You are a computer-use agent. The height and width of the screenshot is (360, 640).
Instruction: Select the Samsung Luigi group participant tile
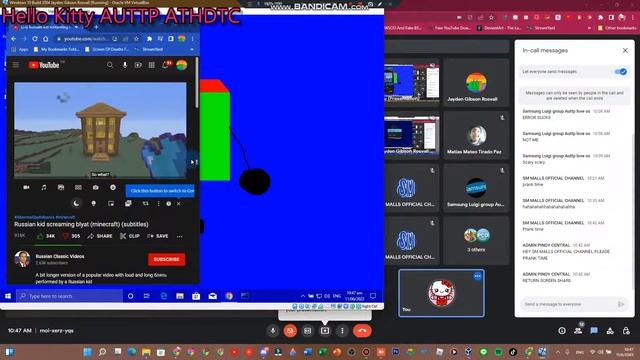476,188
